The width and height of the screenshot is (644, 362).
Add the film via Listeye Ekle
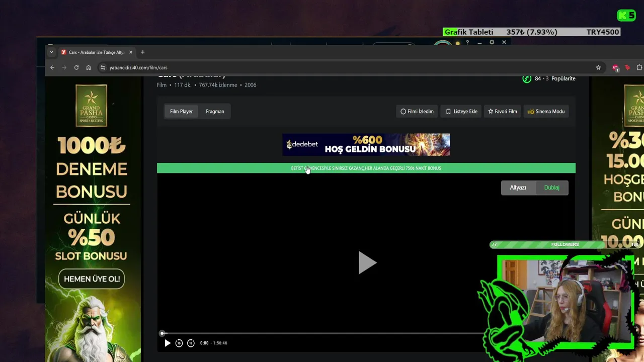coord(461,112)
